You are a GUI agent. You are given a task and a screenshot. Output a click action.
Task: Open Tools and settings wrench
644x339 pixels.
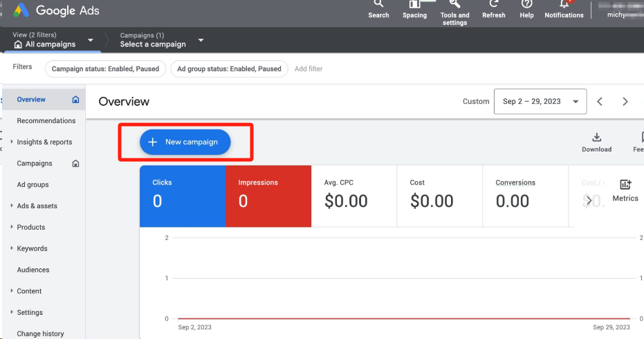[454, 3]
